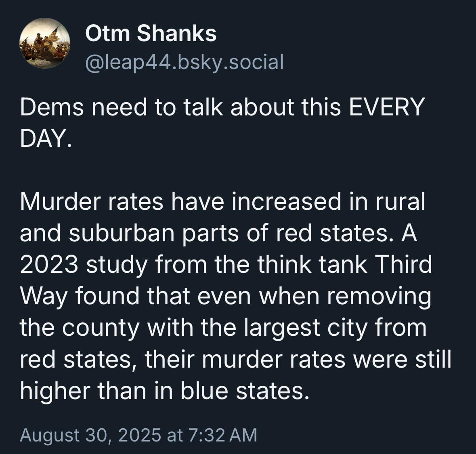
Task: Click the word "EVERY" in the post
Action: pyautogui.click(x=386, y=107)
